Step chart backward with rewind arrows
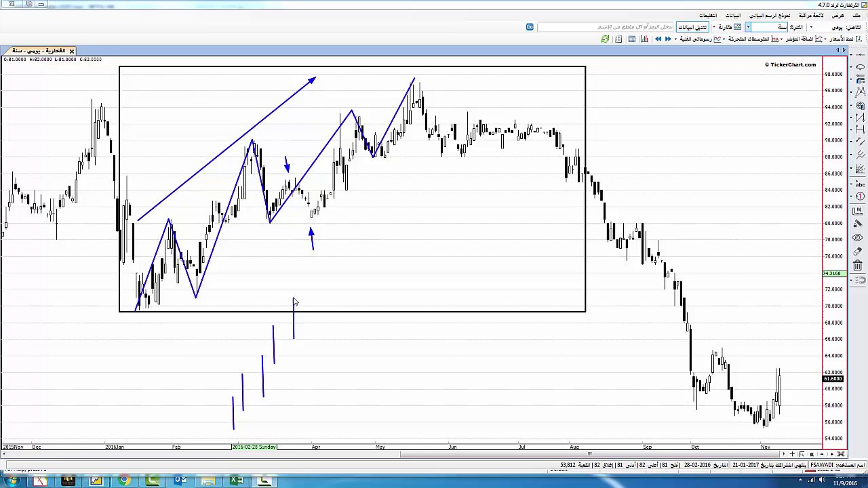Viewport: 868px width, 488px height. pos(658,39)
